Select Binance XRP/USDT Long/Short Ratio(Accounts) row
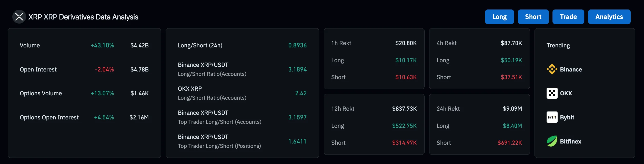The height and width of the screenshot is (164, 644). tap(212, 69)
